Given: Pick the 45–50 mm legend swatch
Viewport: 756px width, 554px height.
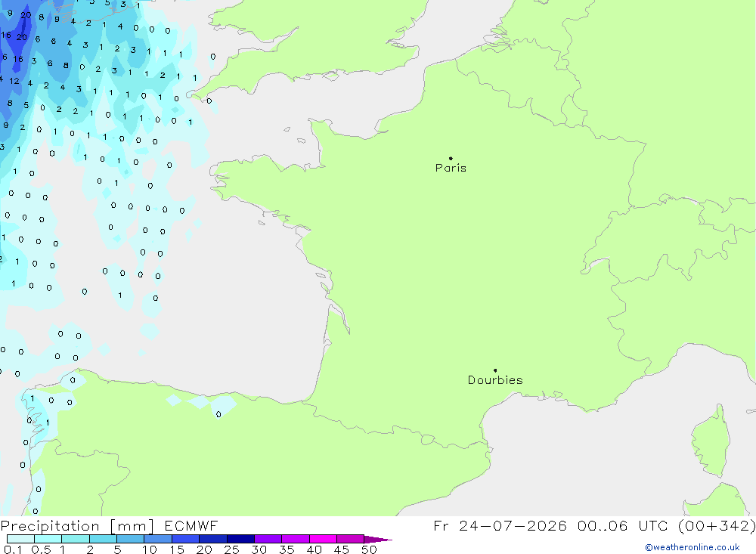Looking at the screenshot, I should pos(351,539).
